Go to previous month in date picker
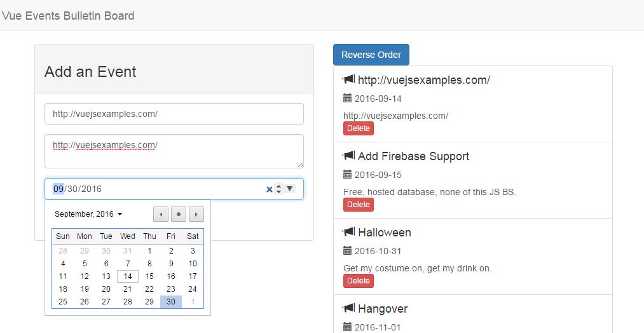Screen dimensions: 644x333 (x=161, y=214)
